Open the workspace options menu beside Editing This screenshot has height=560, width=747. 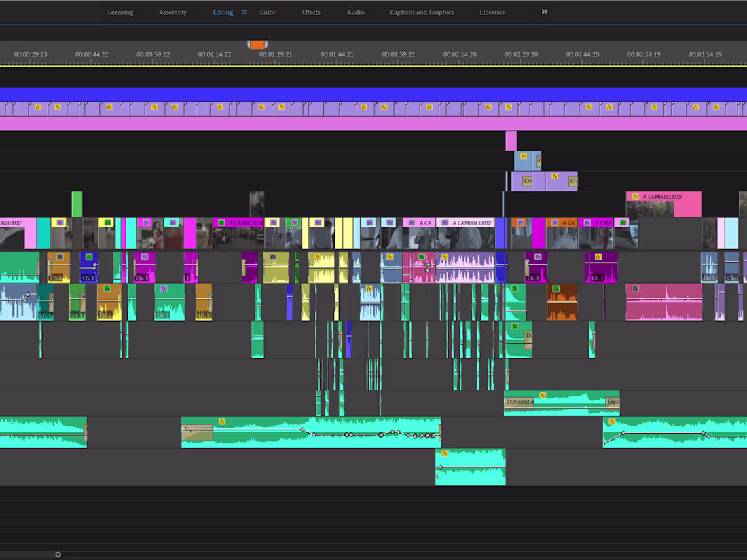tap(244, 12)
